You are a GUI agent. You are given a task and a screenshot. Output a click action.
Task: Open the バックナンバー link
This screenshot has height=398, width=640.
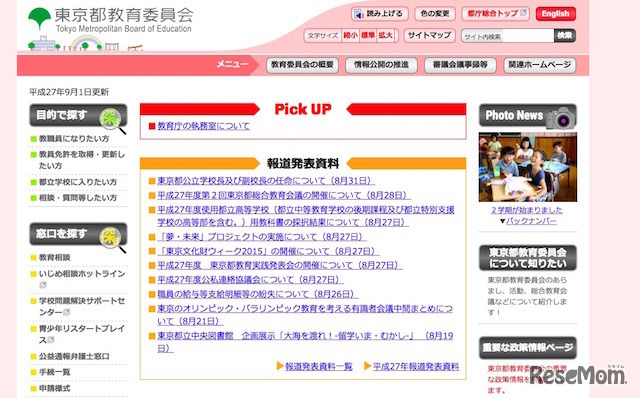point(531,221)
